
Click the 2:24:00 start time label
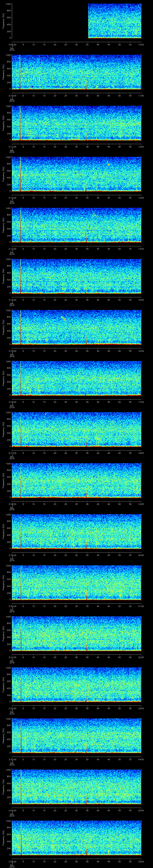(12, 810)
